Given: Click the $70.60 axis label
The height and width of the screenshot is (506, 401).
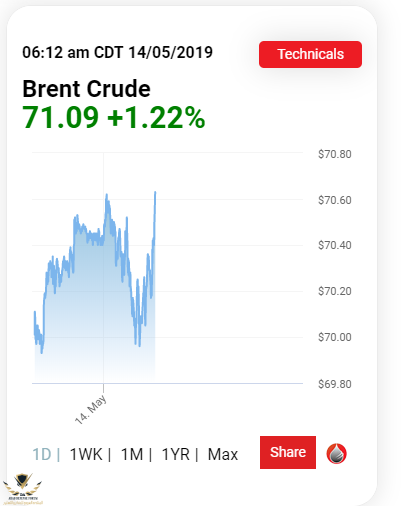Looking at the screenshot, I should click(335, 200).
